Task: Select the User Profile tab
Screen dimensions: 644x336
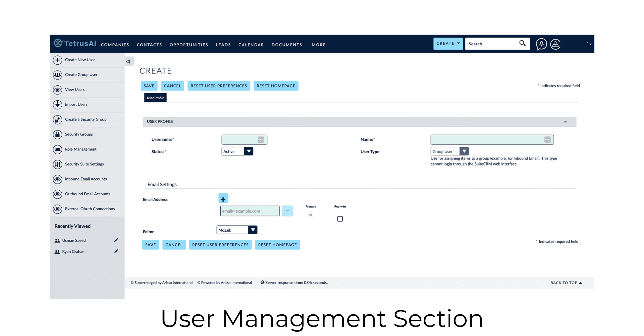Action: pos(155,98)
